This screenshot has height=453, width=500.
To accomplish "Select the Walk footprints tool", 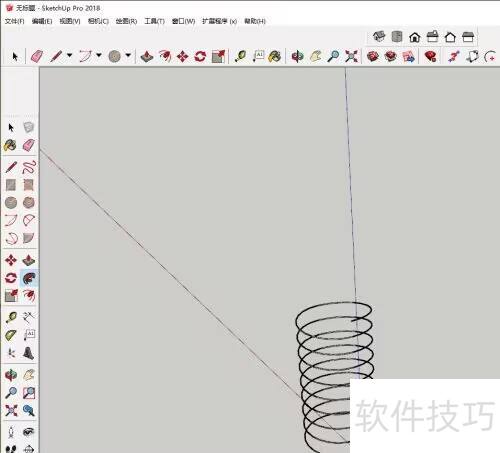I will (11, 448).
